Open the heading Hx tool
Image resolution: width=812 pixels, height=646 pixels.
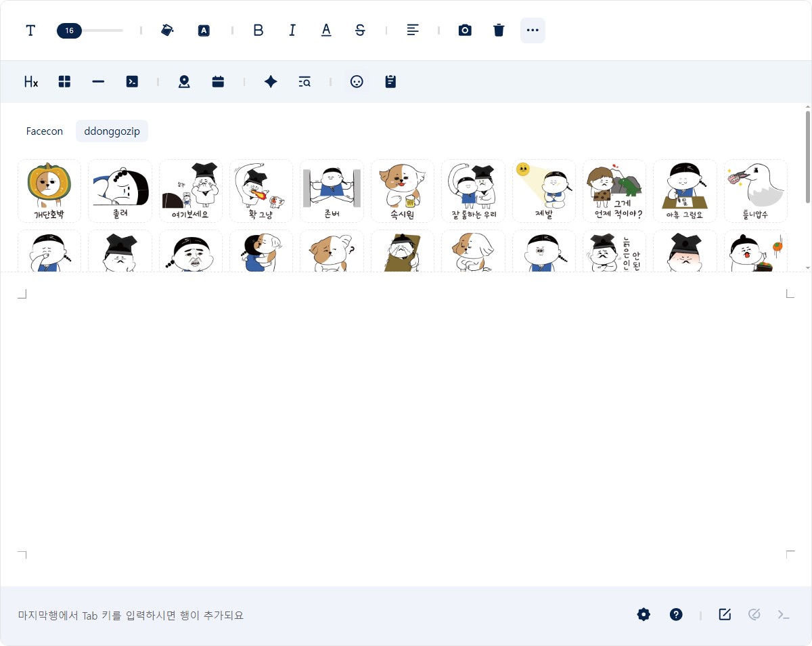click(31, 82)
